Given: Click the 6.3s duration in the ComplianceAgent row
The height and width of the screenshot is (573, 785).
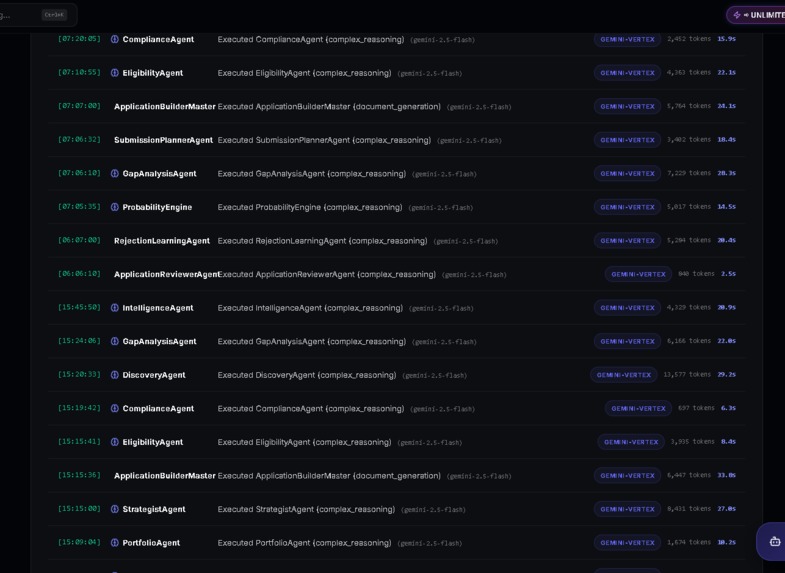Looking at the screenshot, I should pos(728,408).
